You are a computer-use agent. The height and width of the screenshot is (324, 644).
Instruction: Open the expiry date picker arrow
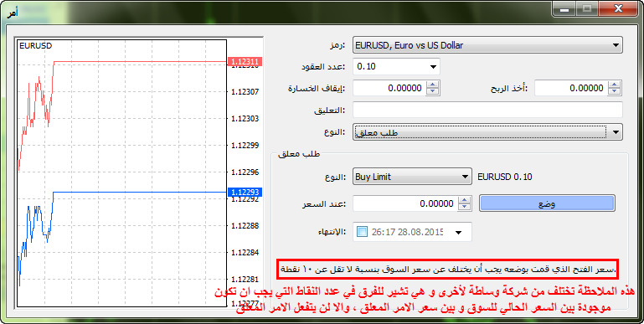pyautogui.click(x=459, y=233)
